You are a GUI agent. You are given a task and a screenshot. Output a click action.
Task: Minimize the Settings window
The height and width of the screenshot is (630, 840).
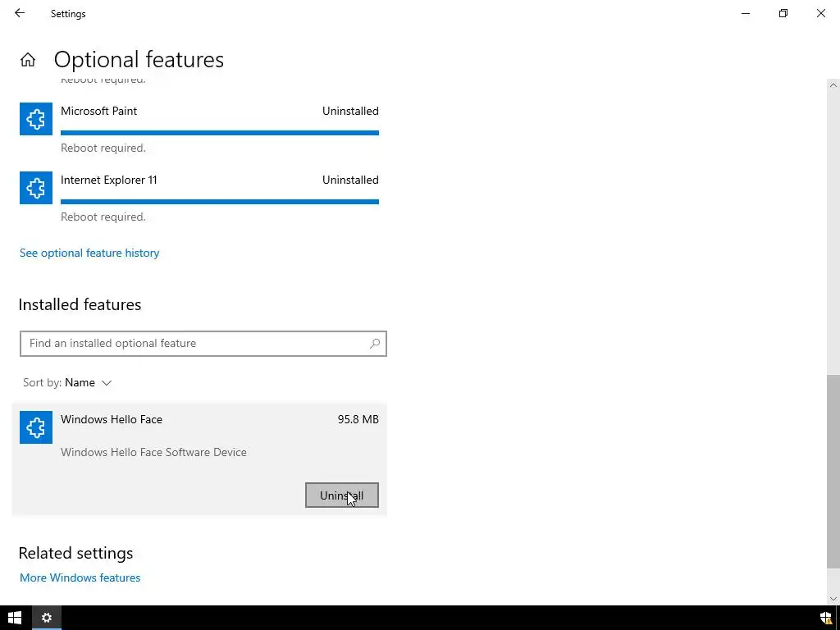pos(745,13)
